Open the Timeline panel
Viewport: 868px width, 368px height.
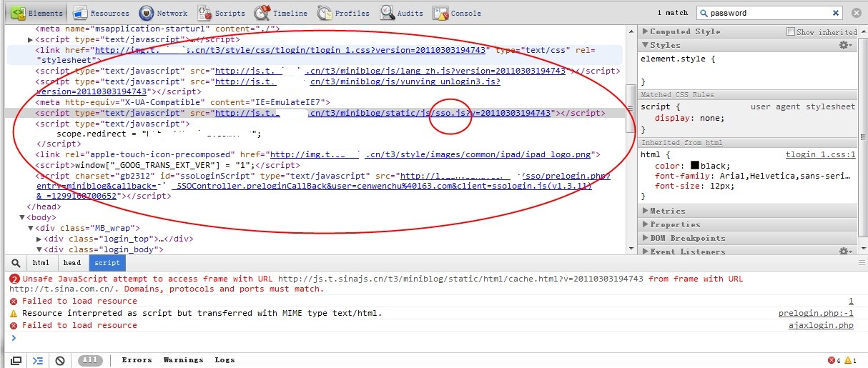[x=280, y=13]
